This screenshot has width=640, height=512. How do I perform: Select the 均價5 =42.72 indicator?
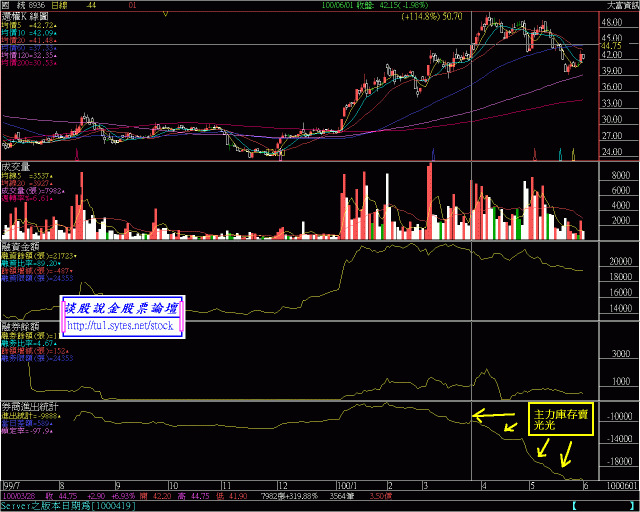(x=29, y=25)
